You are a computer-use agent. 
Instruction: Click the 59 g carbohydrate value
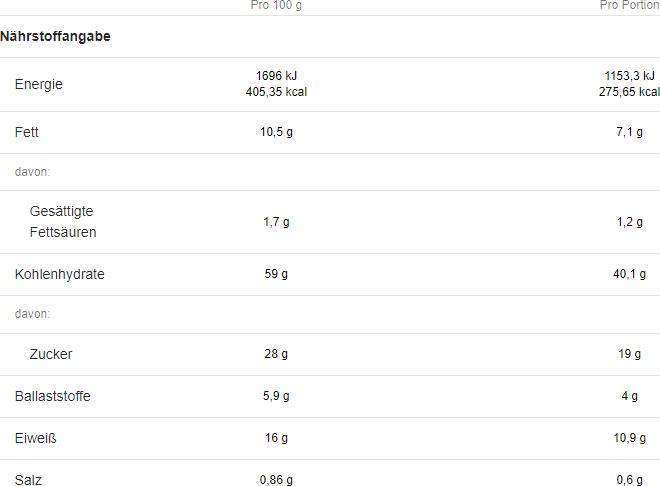pyautogui.click(x=277, y=274)
